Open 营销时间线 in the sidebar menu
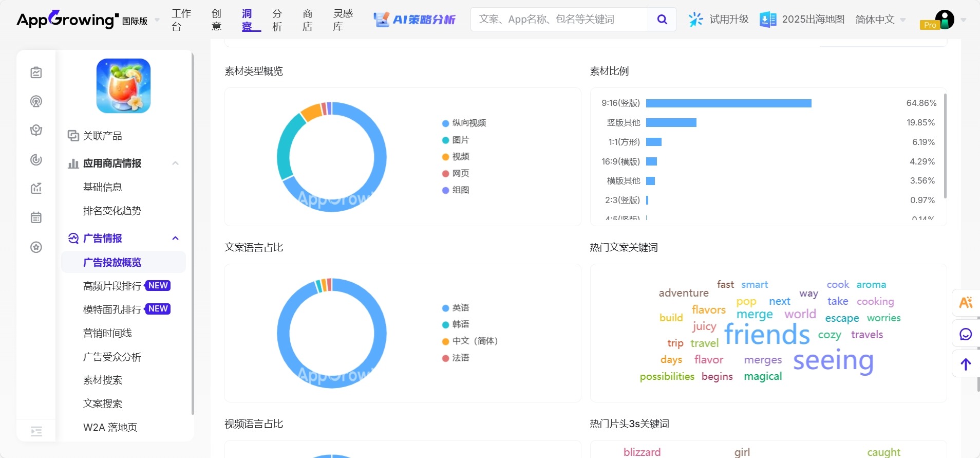Image resolution: width=980 pixels, height=458 pixels. point(107,333)
